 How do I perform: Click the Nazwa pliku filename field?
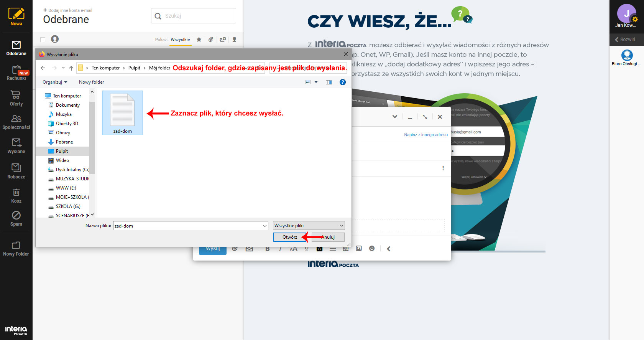191,226
